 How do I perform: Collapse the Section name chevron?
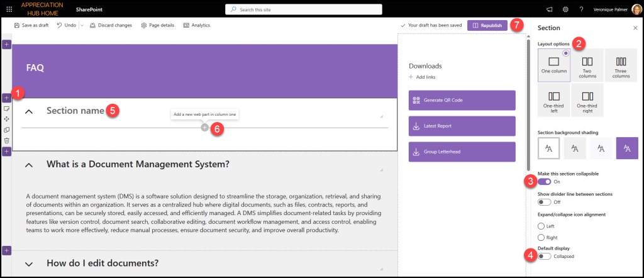pos(29,111)
